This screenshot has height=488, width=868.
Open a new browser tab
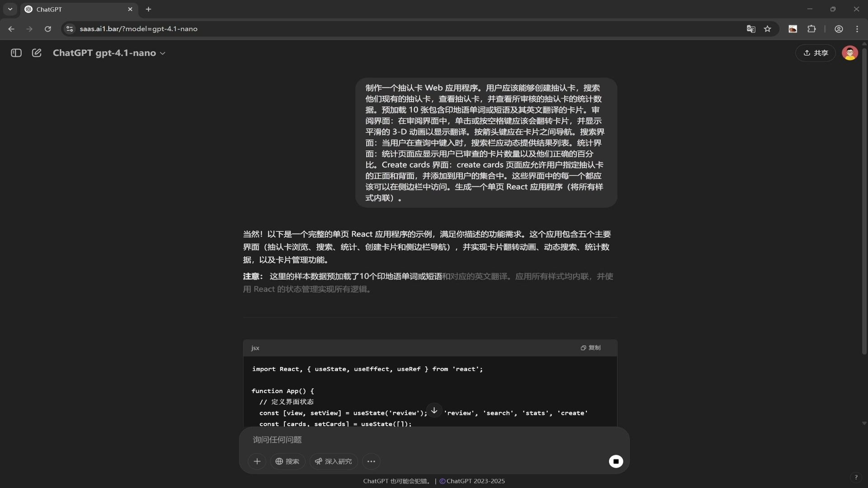click(148, 9)
